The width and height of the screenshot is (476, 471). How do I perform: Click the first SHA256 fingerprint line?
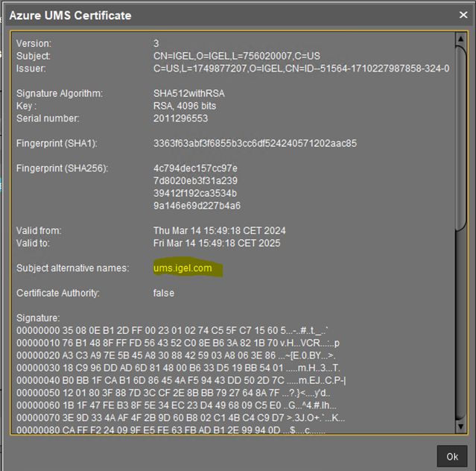[x=195, y=168]
